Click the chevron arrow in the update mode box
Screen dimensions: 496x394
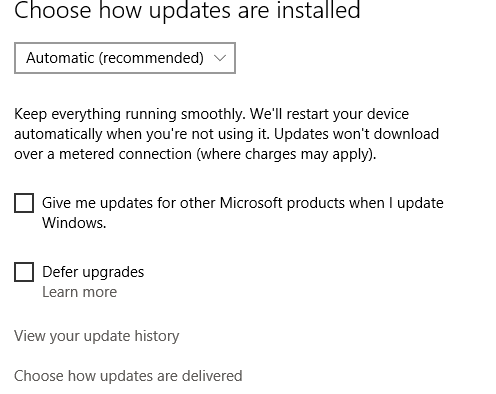point(220,58)
